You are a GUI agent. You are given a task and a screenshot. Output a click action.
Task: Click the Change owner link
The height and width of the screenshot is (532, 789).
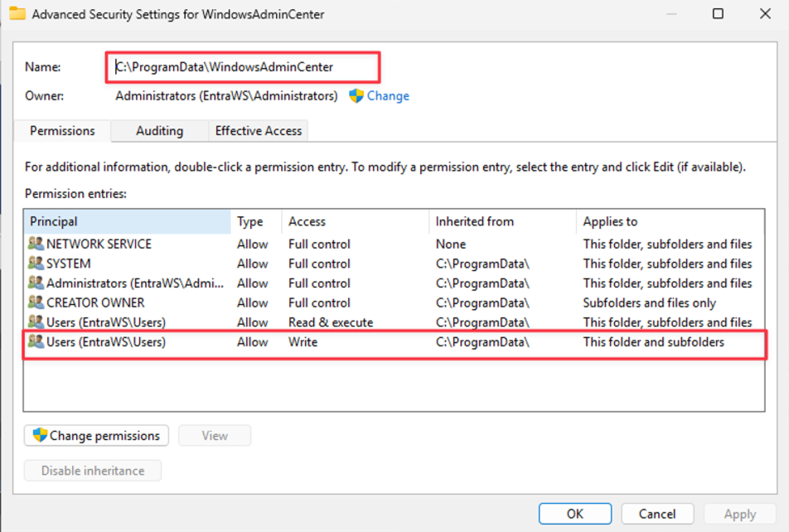[x=388, y=95]
